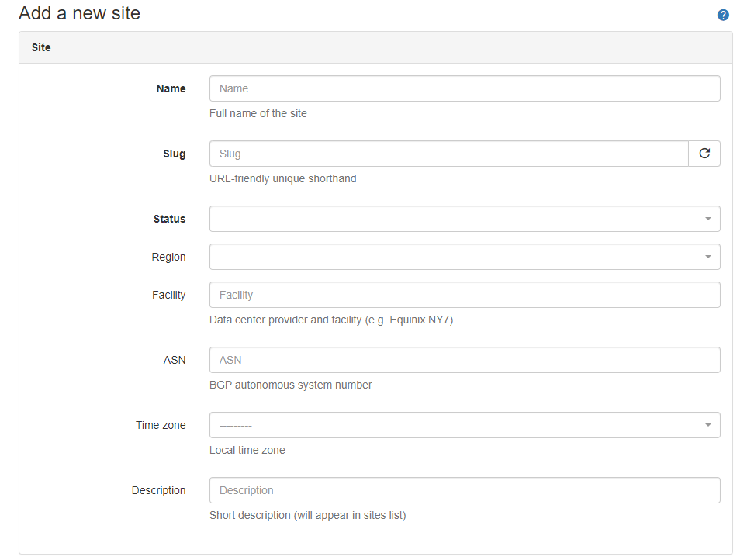Click the blue help question mark icon
This screenshot has width=754, height=560.
click(x=723, y=15)
